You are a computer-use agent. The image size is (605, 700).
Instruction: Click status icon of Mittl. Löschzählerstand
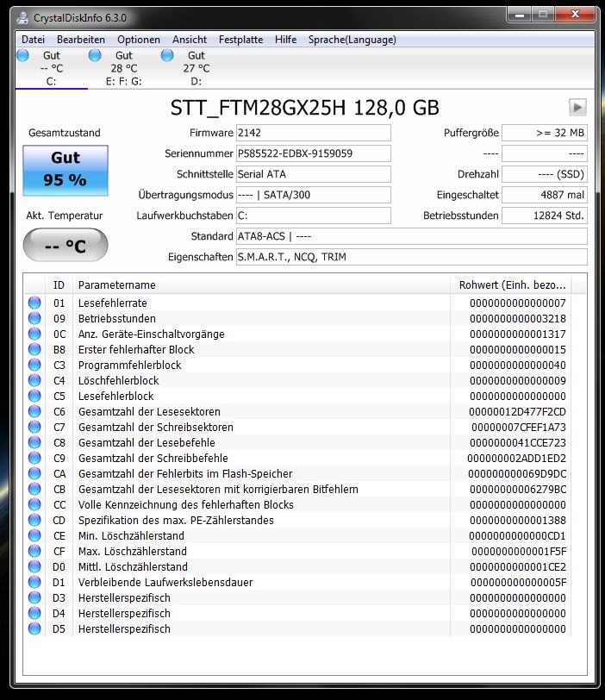(x=34, y=566)
